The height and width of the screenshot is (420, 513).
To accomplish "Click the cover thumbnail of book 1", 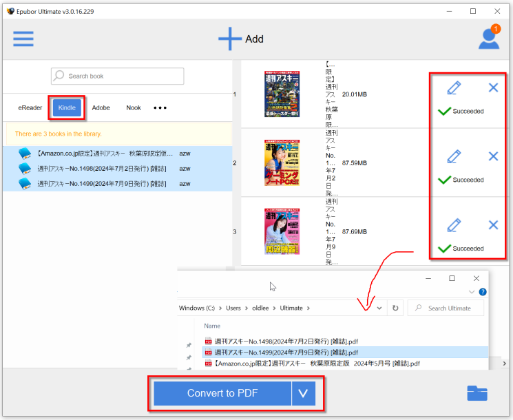I will [x=282, y=94].
